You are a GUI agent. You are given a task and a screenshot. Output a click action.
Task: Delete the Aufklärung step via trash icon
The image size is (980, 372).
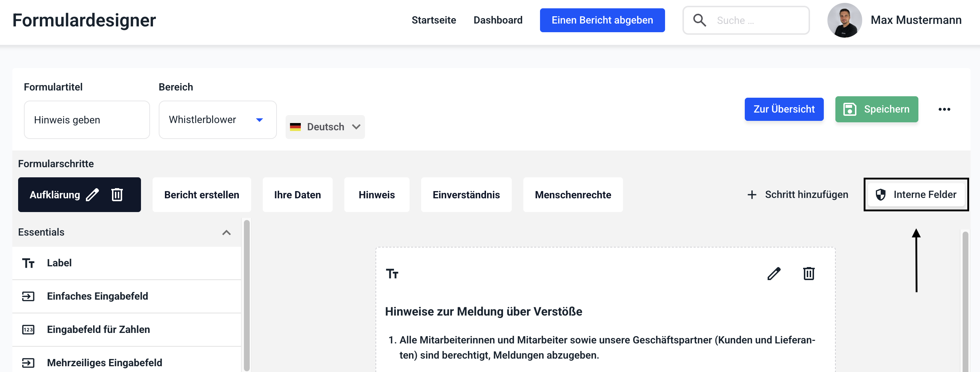[117, 195]
